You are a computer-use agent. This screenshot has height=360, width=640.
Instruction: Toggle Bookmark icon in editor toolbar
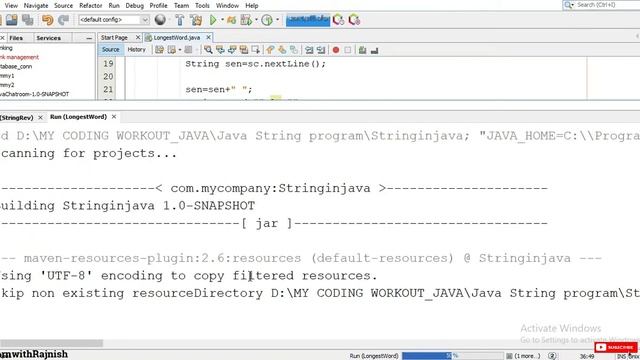[294, 50]
